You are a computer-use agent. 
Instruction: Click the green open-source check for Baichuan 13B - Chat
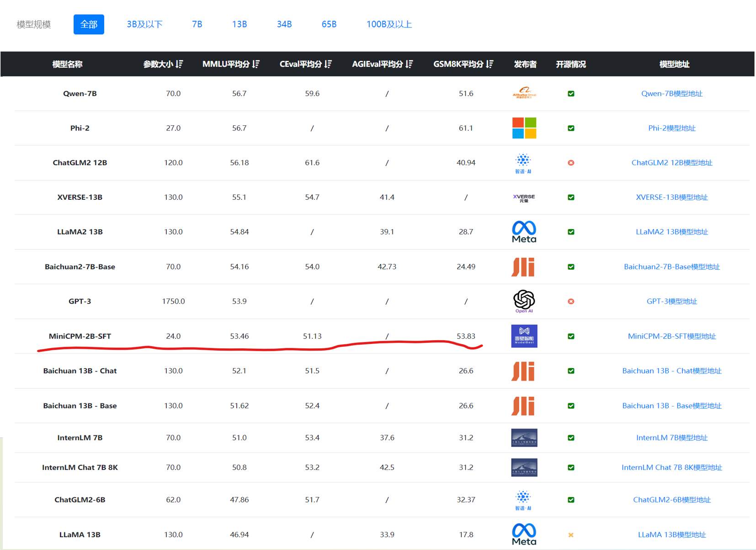pyautogui.click(x=571, y=371)
